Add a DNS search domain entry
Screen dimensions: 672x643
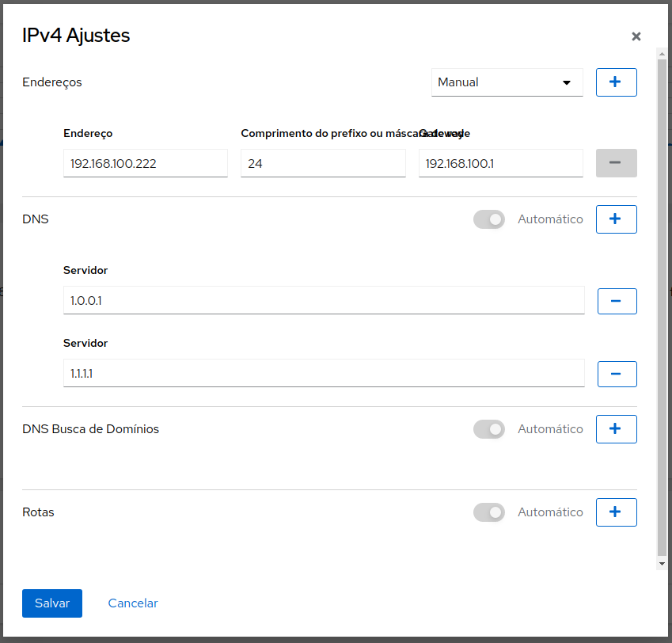click(x=616, y=428)
